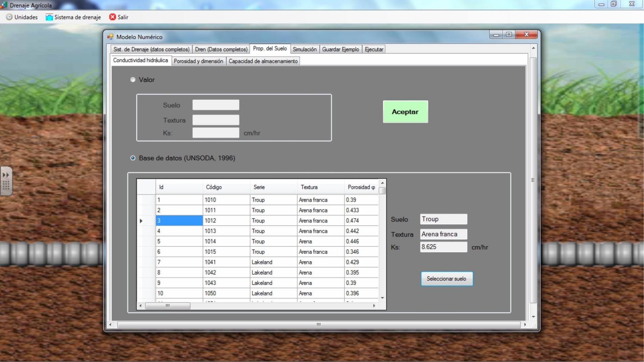Click the Modelo Numérico window title icon

[110, 37]
